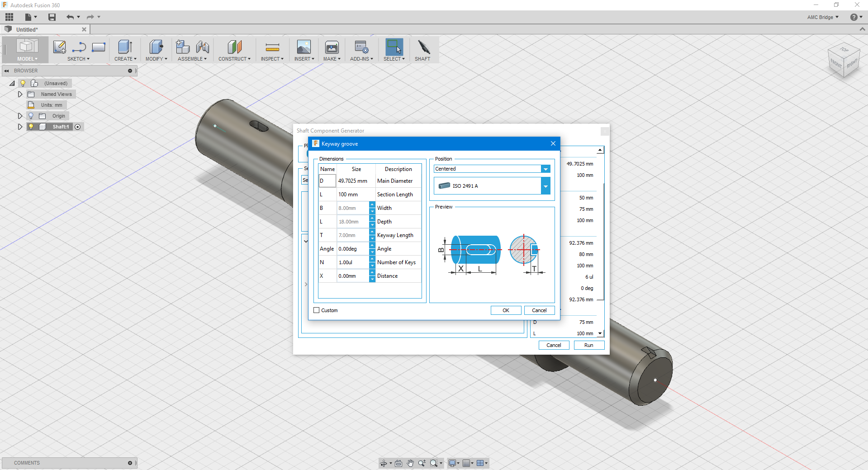Screen dimensions: 868x470
Task: Click the Joint icon in ASSEMBLE
Action: pos(203,47)
